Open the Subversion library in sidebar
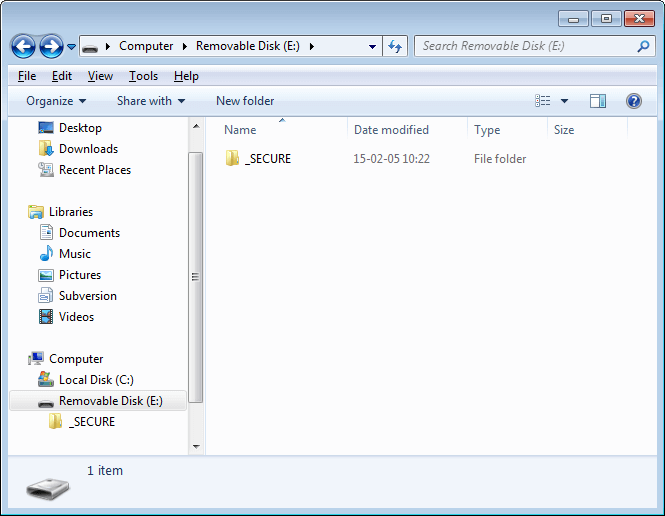The height and width of the screenshot is (516, 665). click(87, 296)
